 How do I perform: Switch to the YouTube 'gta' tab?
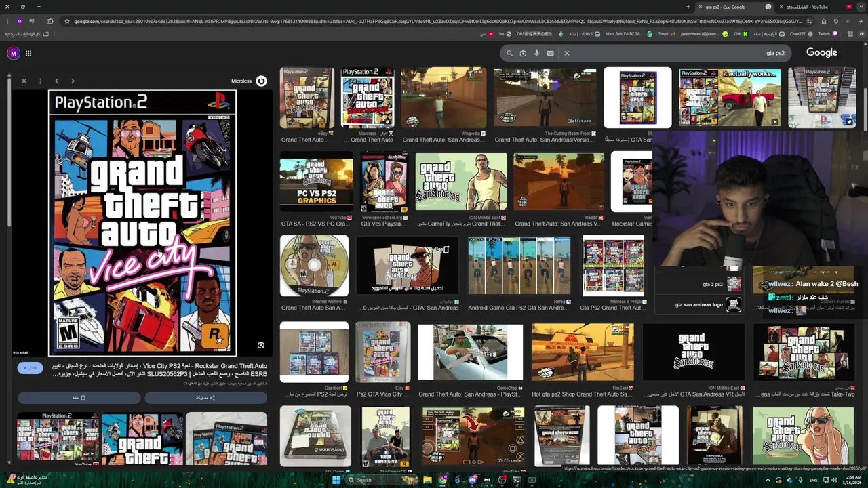click(816, 7)
